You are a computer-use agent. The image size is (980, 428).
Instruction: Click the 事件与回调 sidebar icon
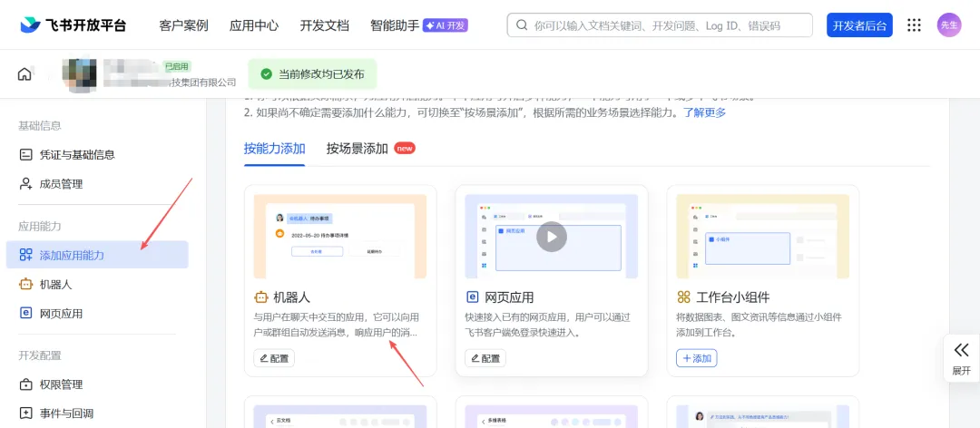pos(25,413)
